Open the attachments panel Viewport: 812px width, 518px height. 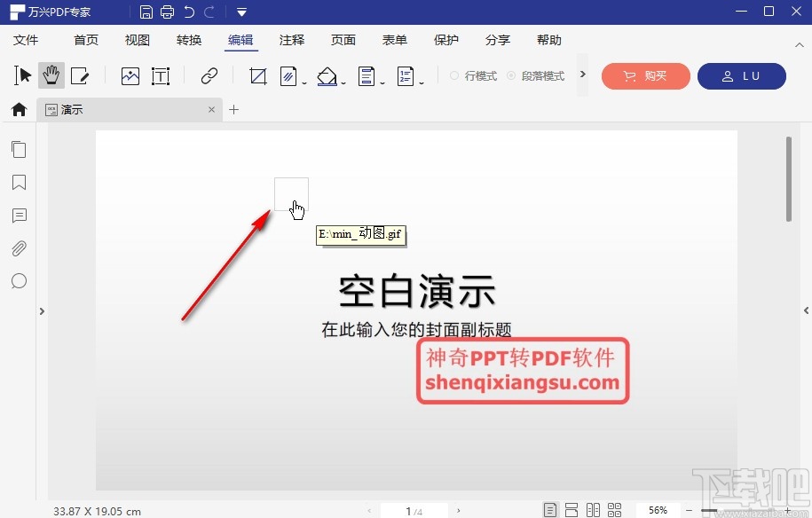19,248
